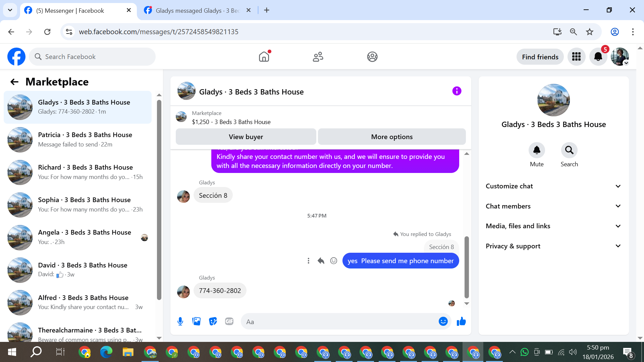Open the sticker picker icon

click(x=213, y=321)
